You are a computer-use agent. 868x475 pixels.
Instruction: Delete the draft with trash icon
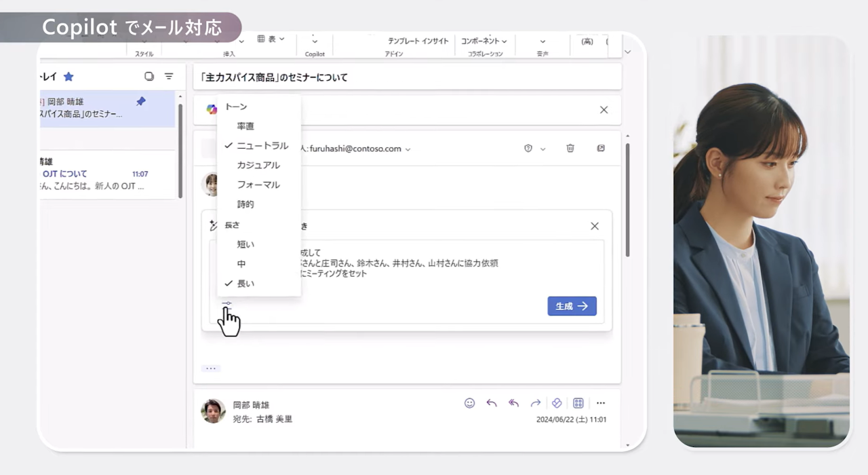point(570,148)
